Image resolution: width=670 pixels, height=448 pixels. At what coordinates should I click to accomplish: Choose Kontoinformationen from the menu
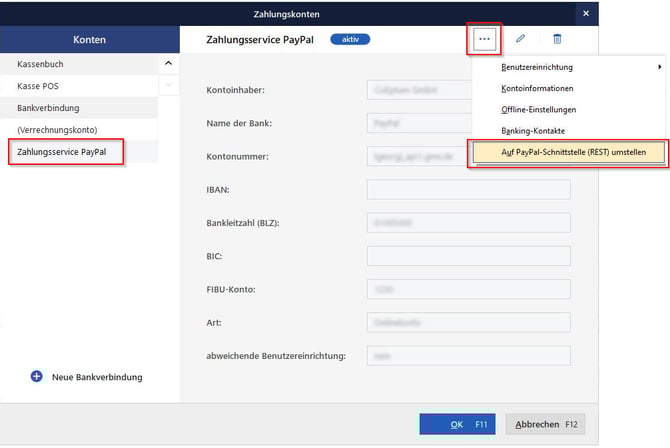(x=568, y=88)
